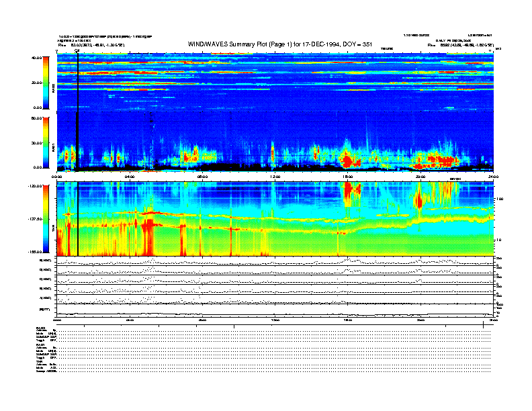Click the -155.00 color scale label
Viewport: 532px width, 411px height.
(x=36, y=252)
